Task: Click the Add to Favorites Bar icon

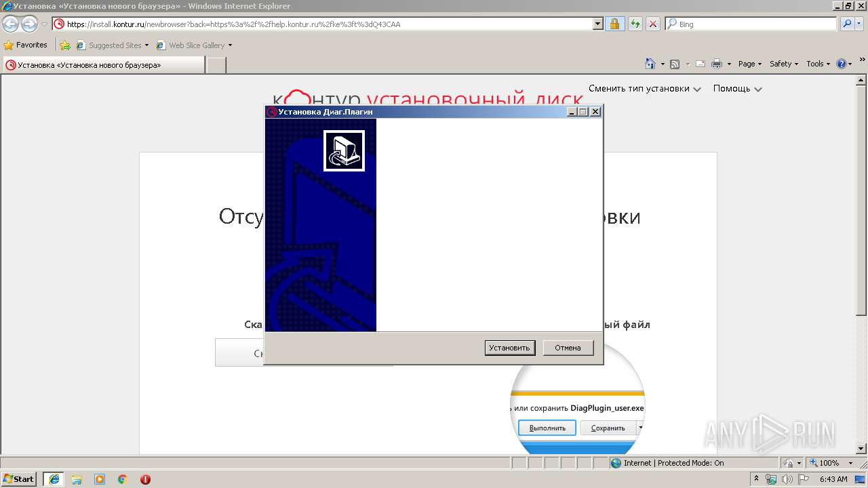Action: [64, 45]
